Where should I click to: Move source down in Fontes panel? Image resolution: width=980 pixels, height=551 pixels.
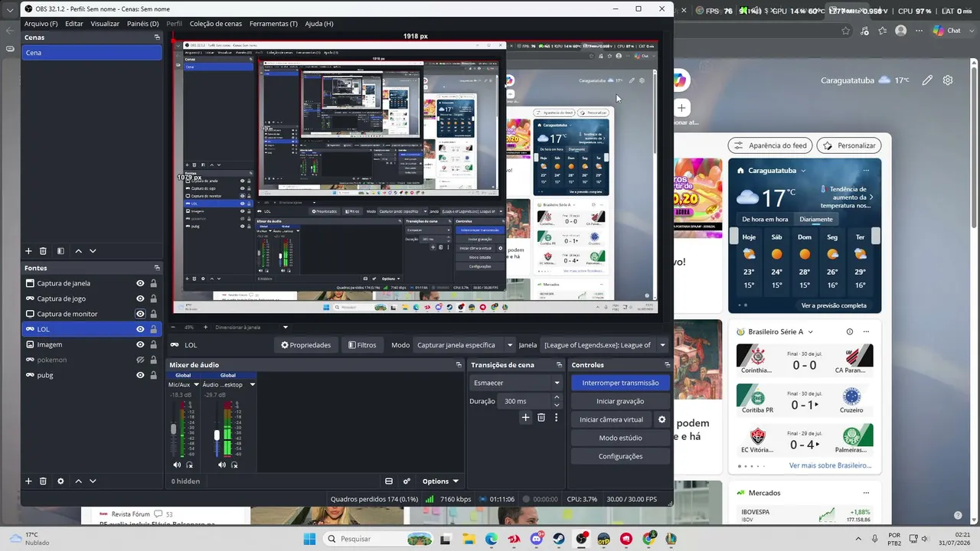pyautogui.click(x=93, y=481)
